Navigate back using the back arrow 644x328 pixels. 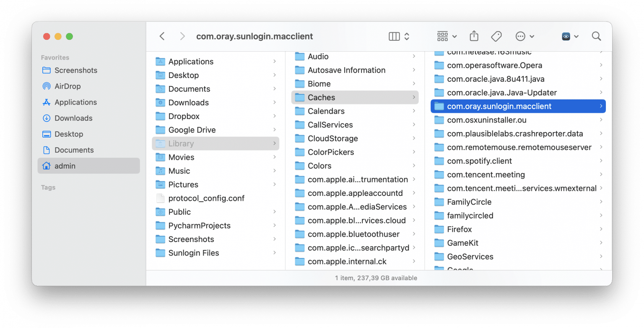click(x=162, y=36)
